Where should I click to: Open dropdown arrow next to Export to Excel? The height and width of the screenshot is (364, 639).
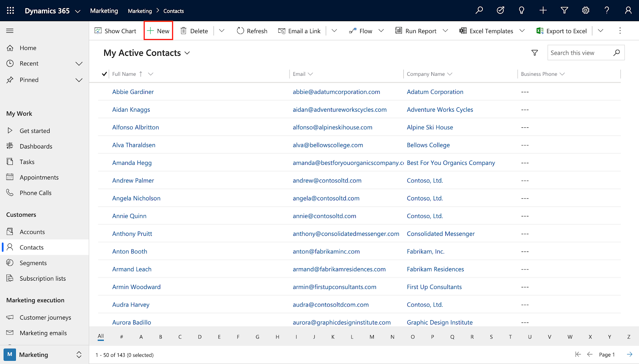600,31
